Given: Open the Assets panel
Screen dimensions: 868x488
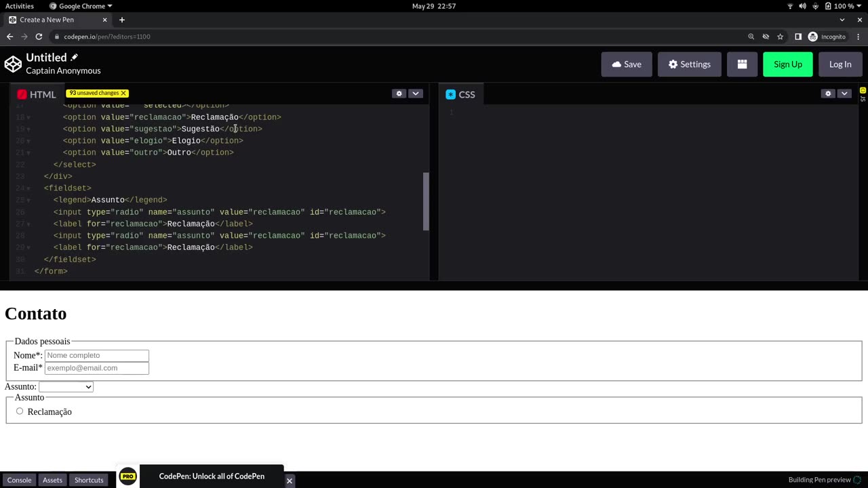Looking at the screenshot, I should (x=52, y=480).
